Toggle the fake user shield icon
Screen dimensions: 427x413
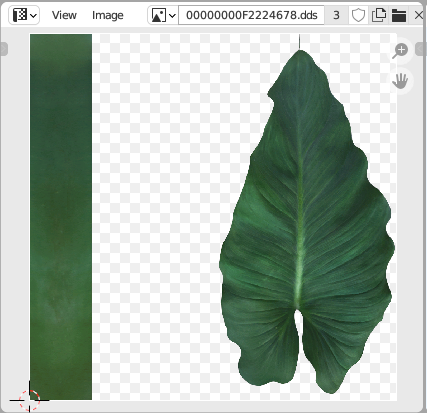(x=358, y=15)
